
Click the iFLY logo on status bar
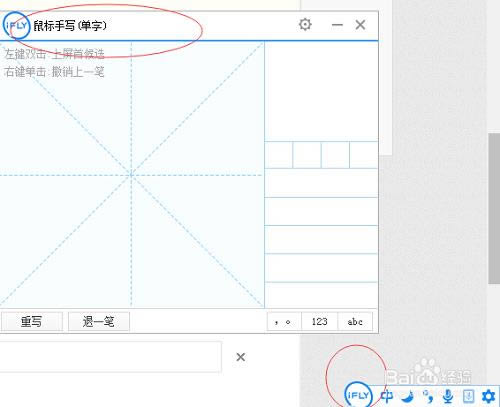click(358, 396)
